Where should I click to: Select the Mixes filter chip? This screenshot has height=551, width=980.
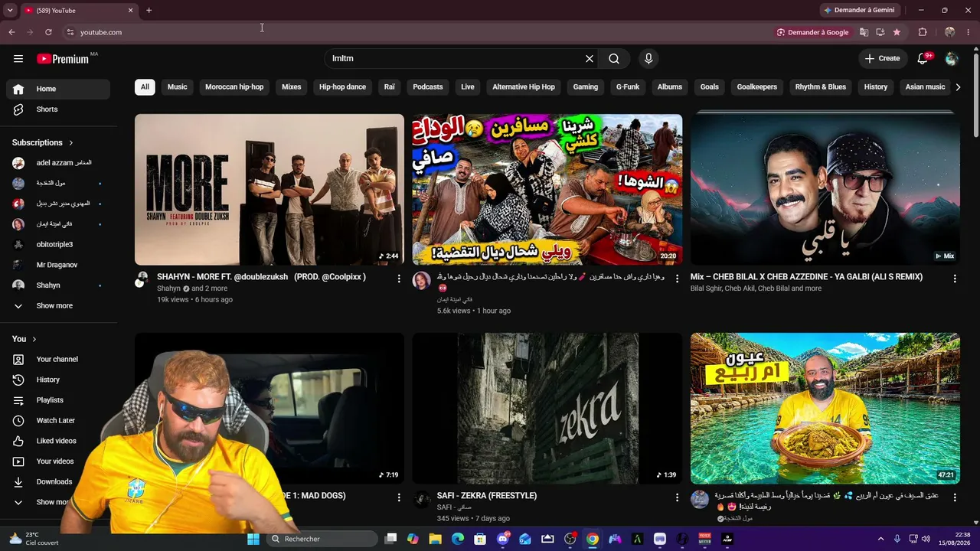point(292,87)
